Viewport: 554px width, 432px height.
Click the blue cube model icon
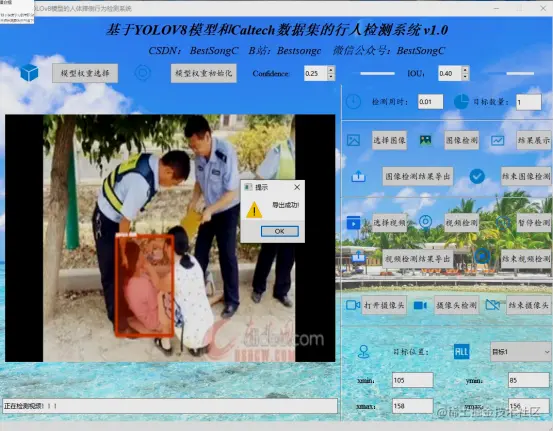pos(29,72)
